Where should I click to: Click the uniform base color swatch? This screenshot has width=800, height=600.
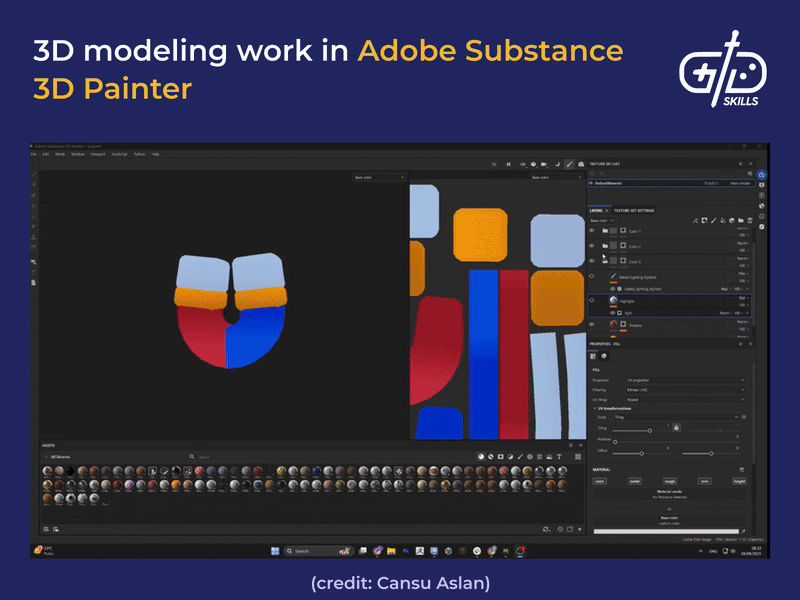click(666, 532)
